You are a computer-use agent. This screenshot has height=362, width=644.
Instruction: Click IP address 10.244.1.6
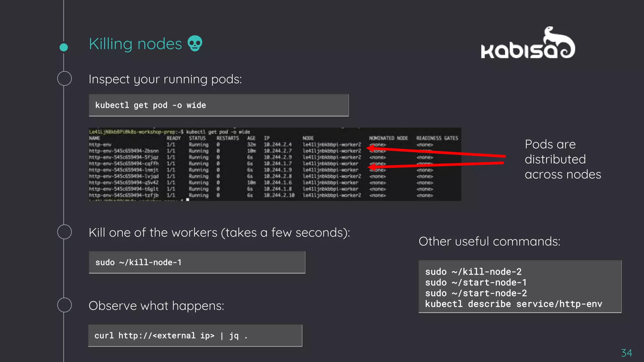(278, 183)
